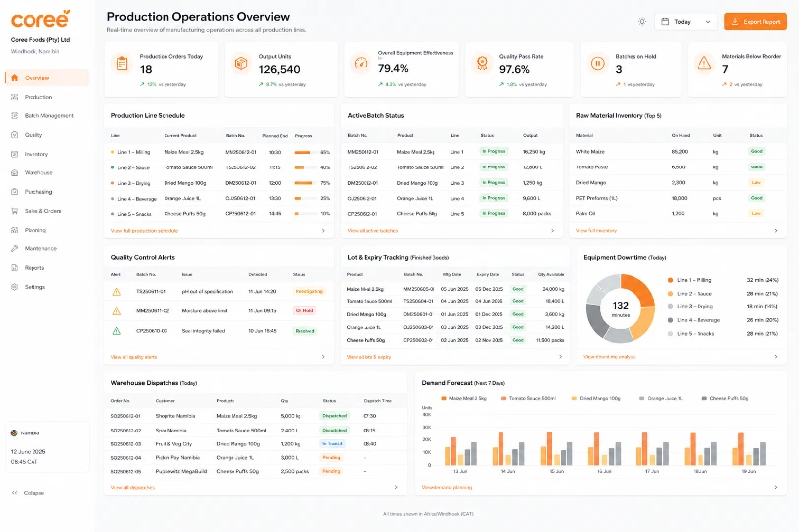The height and width of the screenshot is (532, 799).
Task: Click the Batches on Hold pause icon
Action: click(x=598, y=64)
